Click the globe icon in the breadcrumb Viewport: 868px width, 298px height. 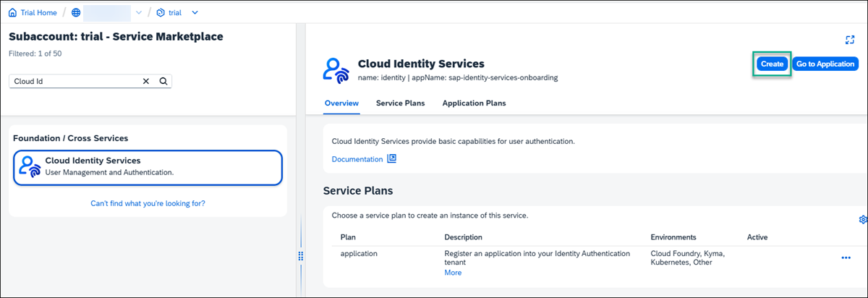[x=77, y=12]
